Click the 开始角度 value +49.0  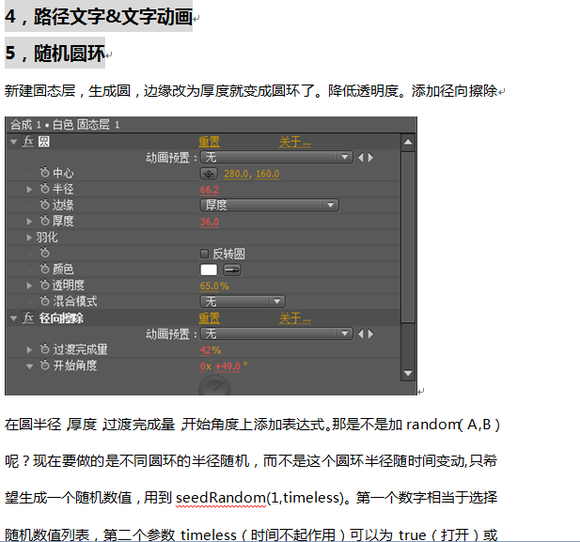coord(227,366)
